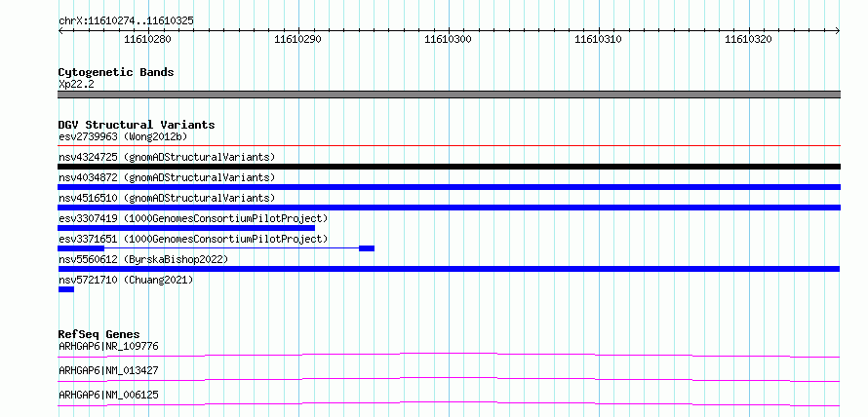
Task: Click the blue nsv5560612 variant bar
Action: click(449, 269)
